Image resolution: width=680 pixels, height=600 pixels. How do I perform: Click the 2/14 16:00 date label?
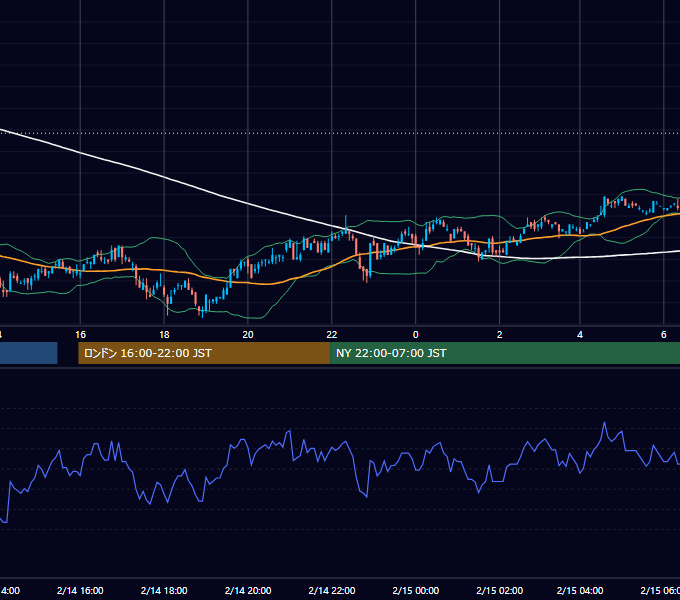tap(80, 591)
